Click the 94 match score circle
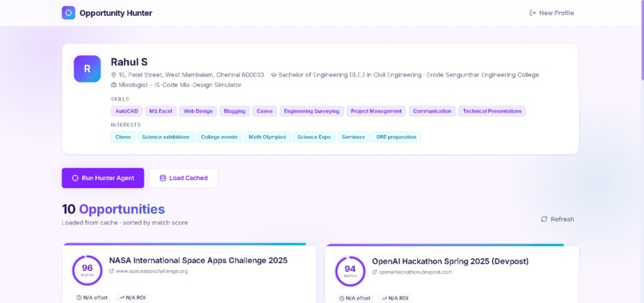This screenshot has height=303, width=644. 350,271
